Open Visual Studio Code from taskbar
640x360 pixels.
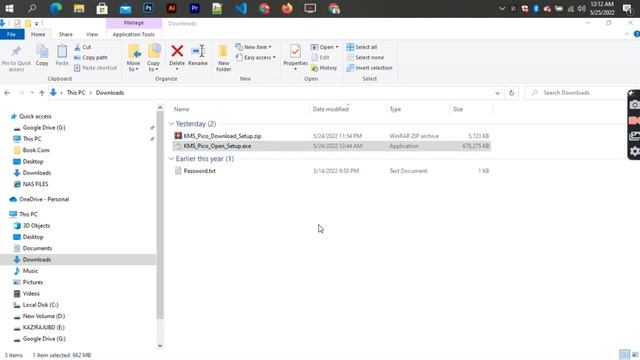pos(241,9)
